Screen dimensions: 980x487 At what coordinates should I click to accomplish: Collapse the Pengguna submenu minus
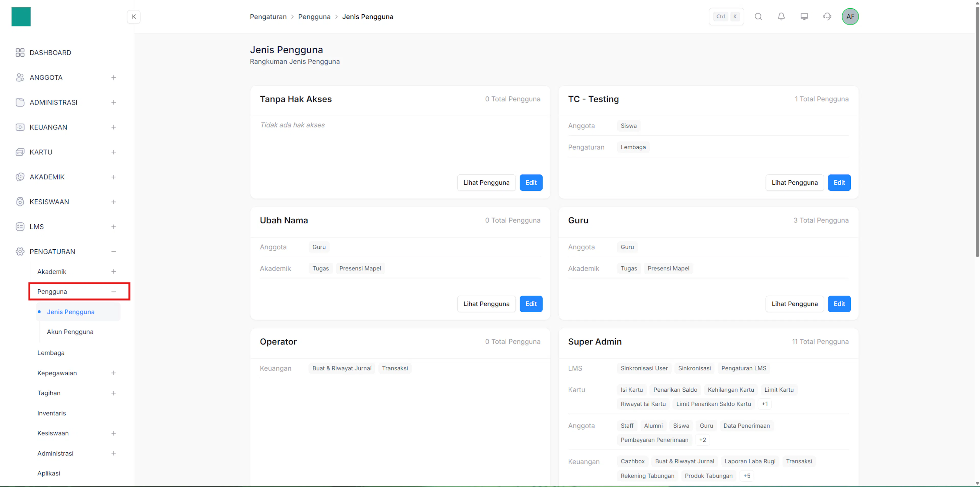(x=113, y=292)
